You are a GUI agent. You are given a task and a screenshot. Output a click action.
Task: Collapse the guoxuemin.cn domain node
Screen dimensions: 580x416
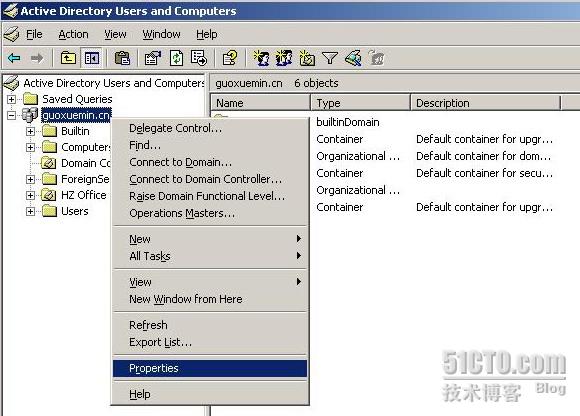click(11, 115)
